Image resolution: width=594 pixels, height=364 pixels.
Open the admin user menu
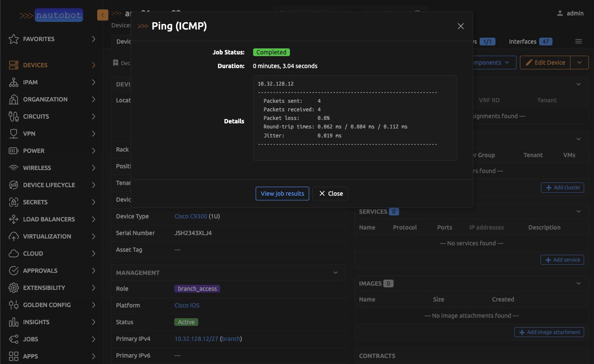click(570, 13)
